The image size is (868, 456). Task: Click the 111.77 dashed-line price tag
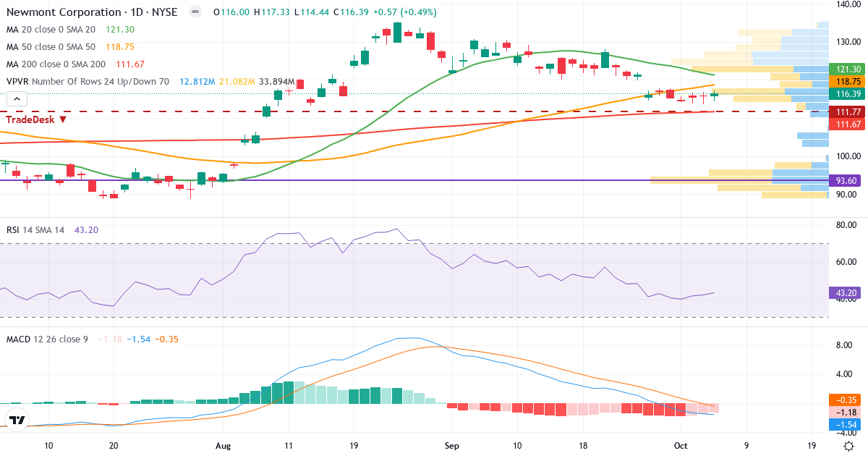coord(846,112)
